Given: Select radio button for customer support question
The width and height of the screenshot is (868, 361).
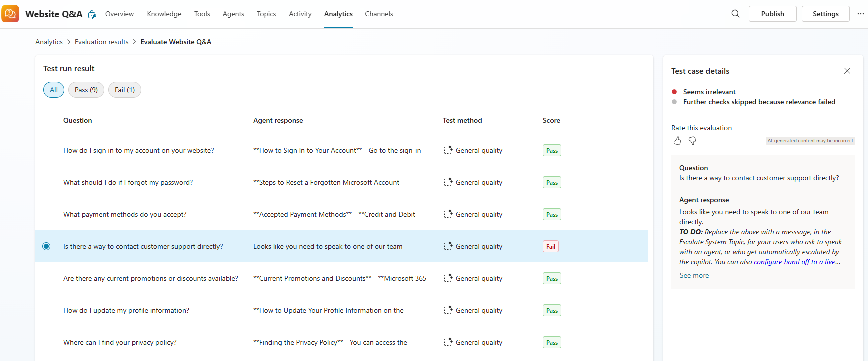Looking at the screenshot, I should tap(46, 246).
